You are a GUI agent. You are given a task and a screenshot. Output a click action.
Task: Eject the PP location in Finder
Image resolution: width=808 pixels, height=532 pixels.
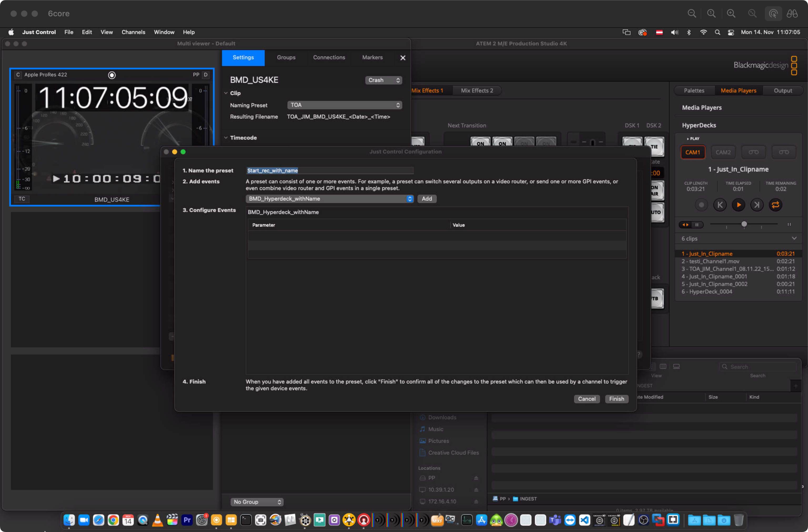(x=476, y=478)
